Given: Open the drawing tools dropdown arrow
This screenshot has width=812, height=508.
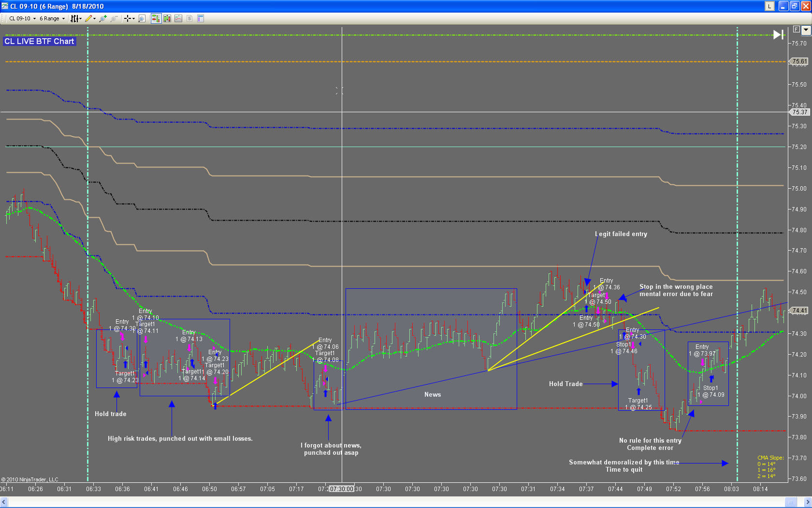Looking at the screenshot, I should 94,18.
